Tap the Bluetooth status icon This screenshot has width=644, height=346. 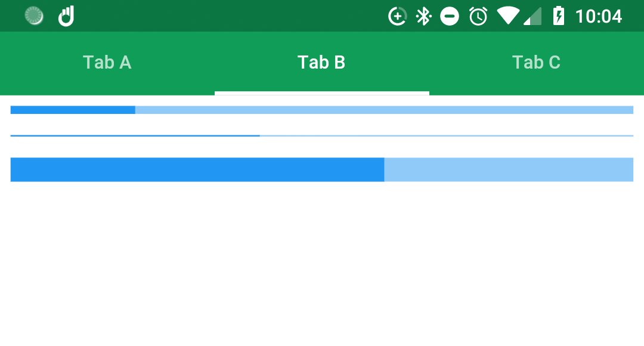(x=423, y=17)
